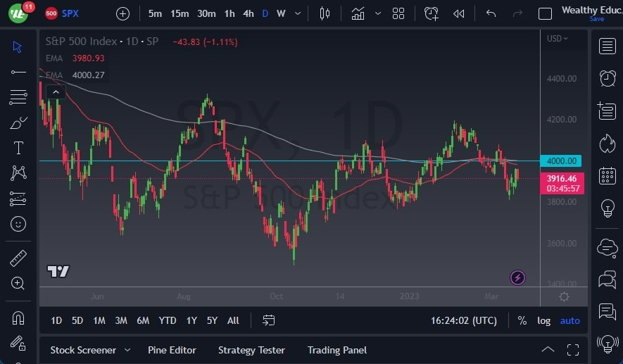Screen dimensions: 623x364
Task: Open the watchlist panel
Action: (607, 46)
